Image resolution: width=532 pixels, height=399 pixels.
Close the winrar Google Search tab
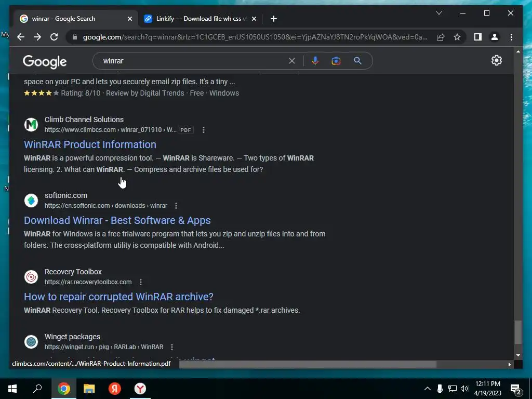coord(129,19)
